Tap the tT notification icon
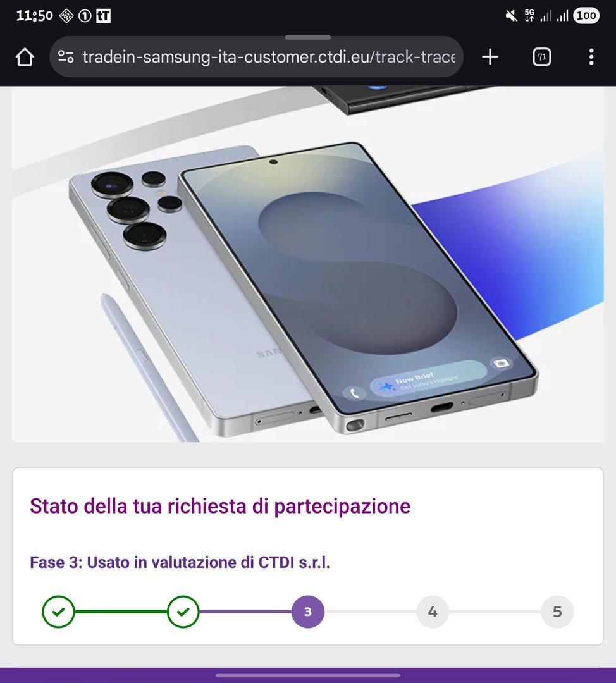Screen dimensions: 616x683 coord(103,16)
